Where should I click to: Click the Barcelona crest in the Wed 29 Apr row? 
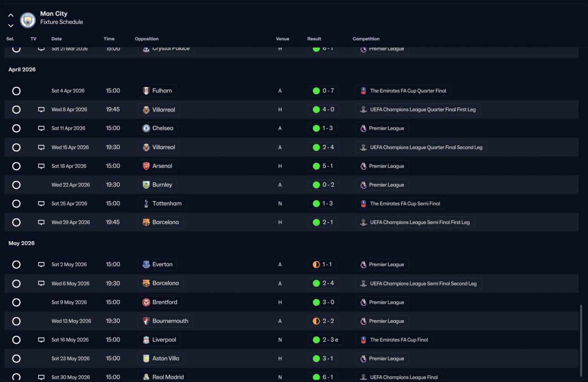tap(146, 223)
